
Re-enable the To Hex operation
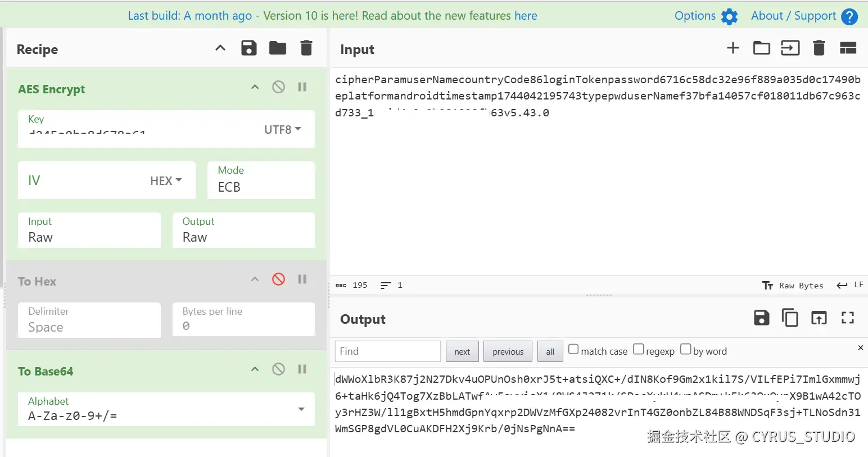click(x=278, y=279)
